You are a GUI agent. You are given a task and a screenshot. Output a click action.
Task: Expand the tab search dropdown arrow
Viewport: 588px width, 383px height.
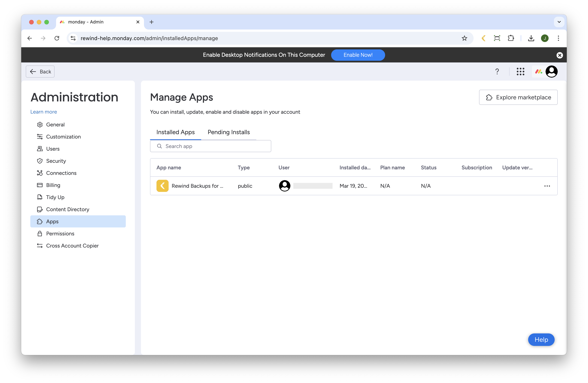559,22
